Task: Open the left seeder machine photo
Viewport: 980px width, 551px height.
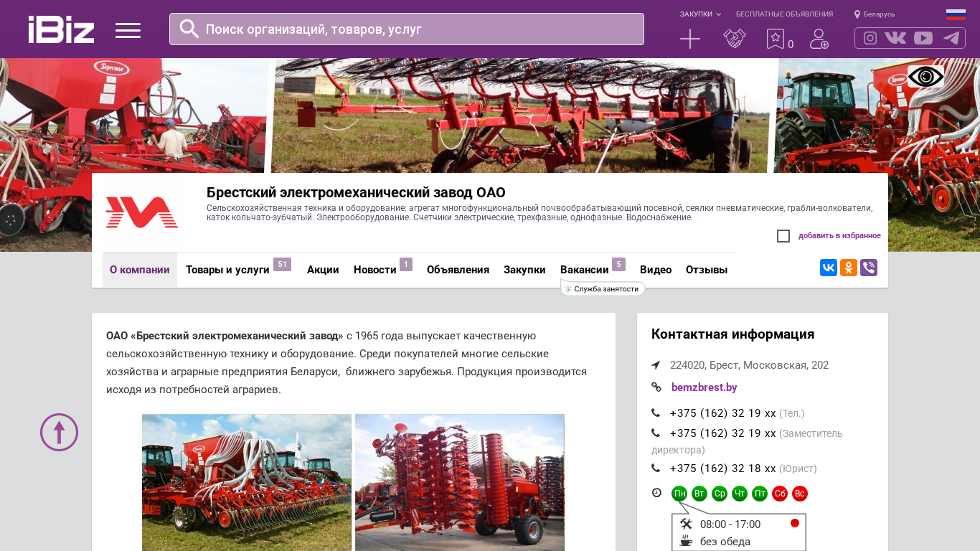Action: [x=247, y=482]
